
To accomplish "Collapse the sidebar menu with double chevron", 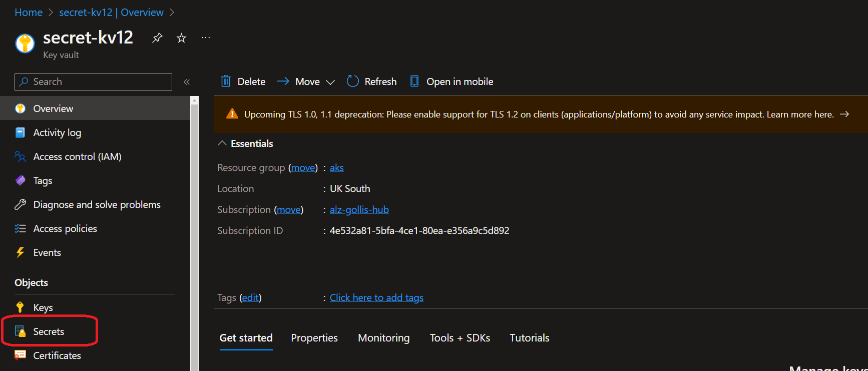I will [187, 82].
